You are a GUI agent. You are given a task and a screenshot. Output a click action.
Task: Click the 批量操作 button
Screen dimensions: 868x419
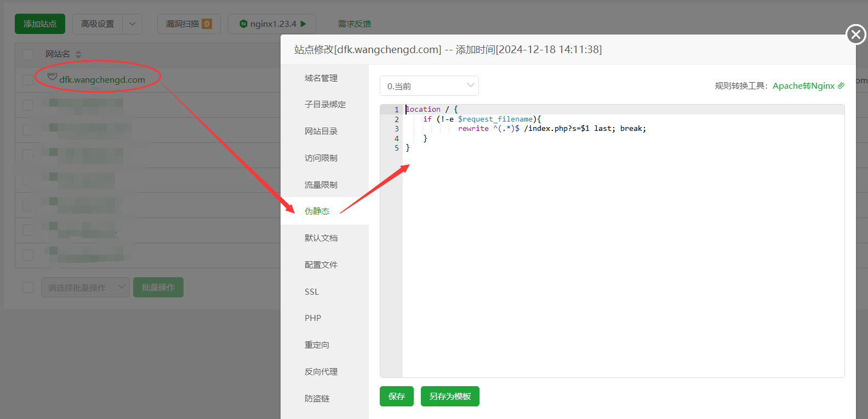(x=158, y=287)
